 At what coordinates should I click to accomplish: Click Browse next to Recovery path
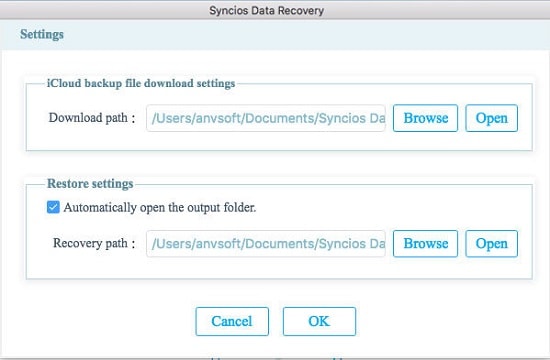(425, 244)
